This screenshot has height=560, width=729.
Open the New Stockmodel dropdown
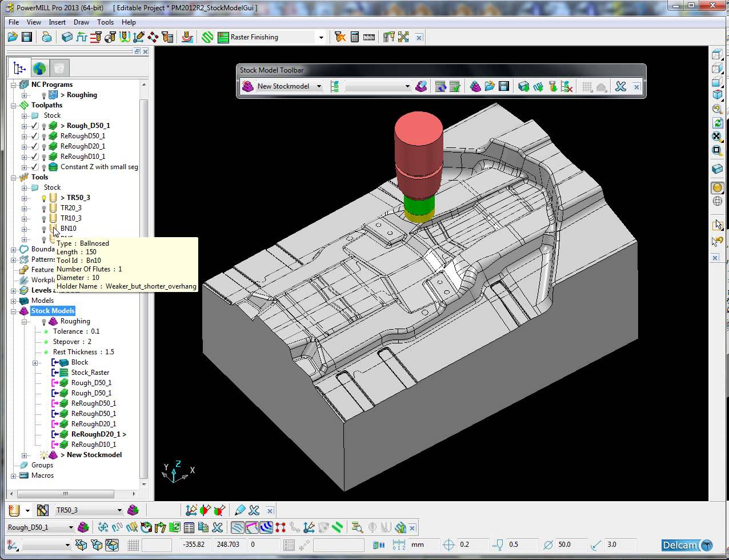(319, 86)
